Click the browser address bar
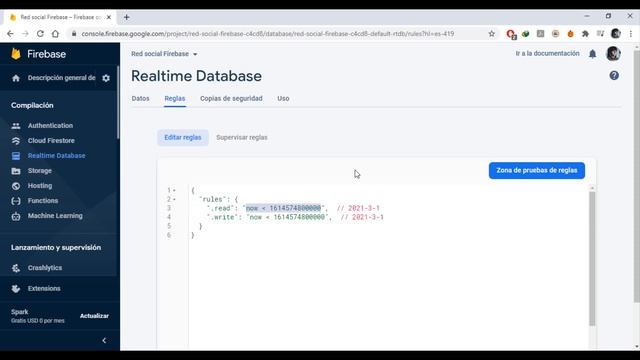The height and width of the screenshot is (360, 640). point(267,34)
